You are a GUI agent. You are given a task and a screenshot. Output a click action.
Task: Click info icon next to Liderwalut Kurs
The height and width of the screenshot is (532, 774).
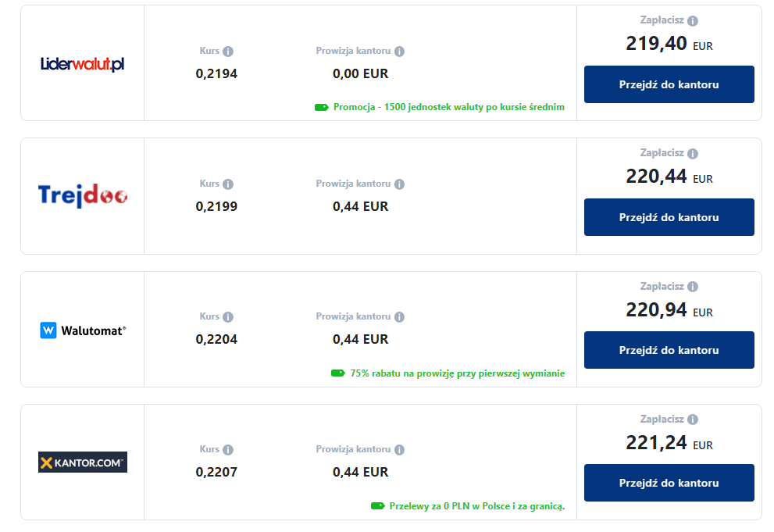[228, 52]
